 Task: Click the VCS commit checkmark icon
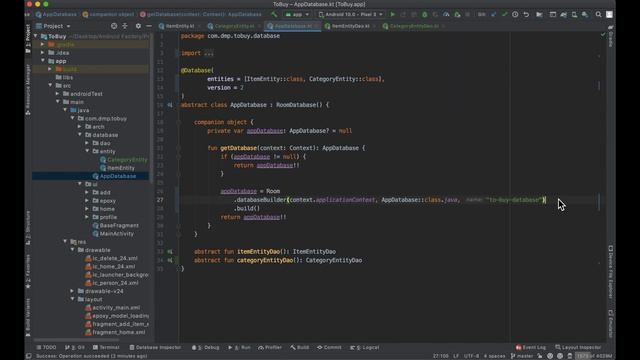[504, 14]
